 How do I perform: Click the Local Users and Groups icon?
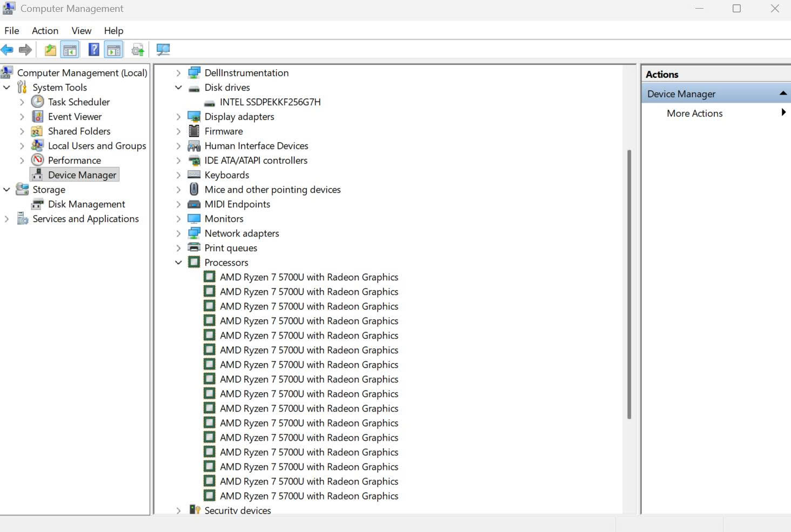point(37,145)
